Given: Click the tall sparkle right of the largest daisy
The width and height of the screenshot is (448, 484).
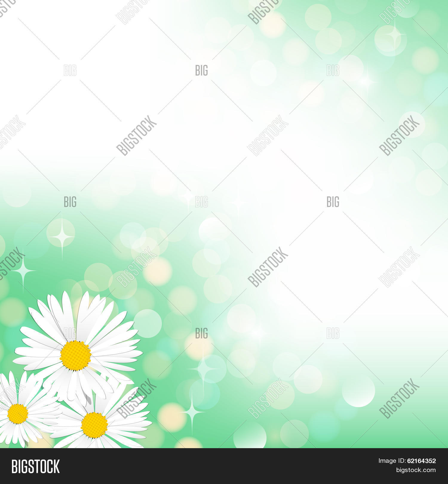Looking at the screenshot, I should 203,369.
